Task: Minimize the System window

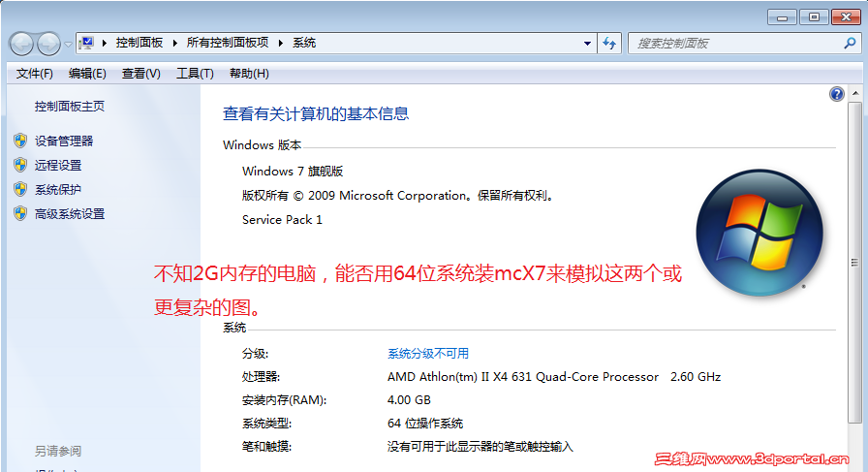Action: point(782,17)
